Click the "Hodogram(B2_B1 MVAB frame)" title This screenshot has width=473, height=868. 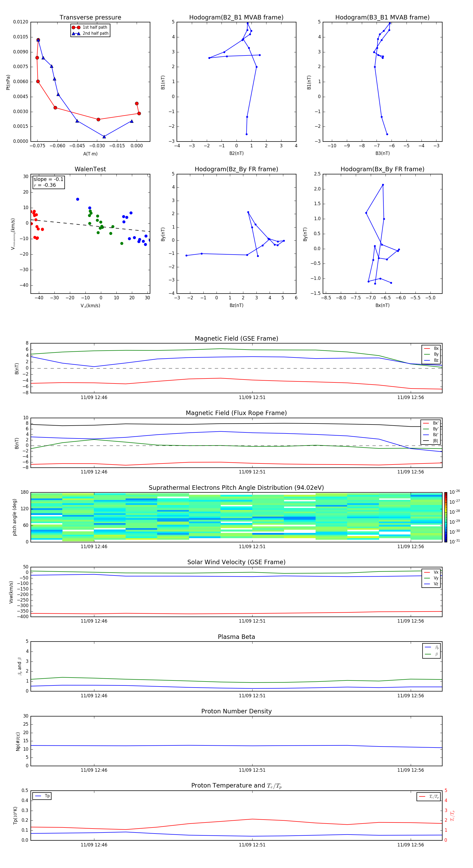pos(236,18)
